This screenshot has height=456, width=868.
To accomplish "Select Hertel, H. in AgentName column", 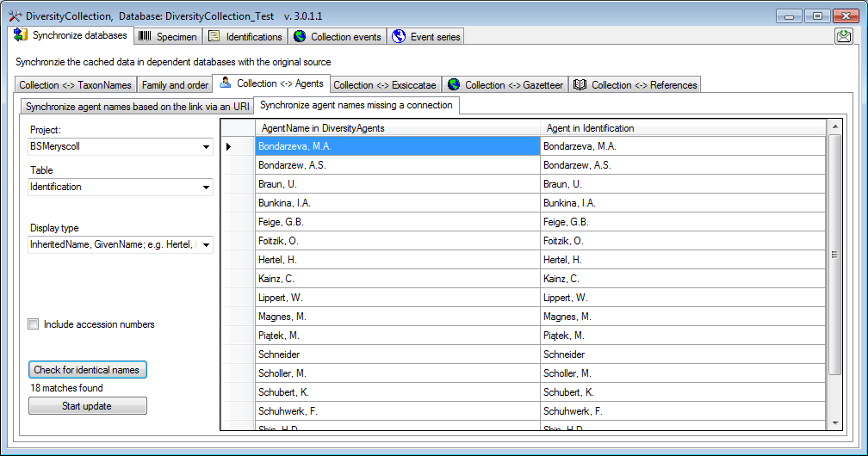I will (398, 260).
